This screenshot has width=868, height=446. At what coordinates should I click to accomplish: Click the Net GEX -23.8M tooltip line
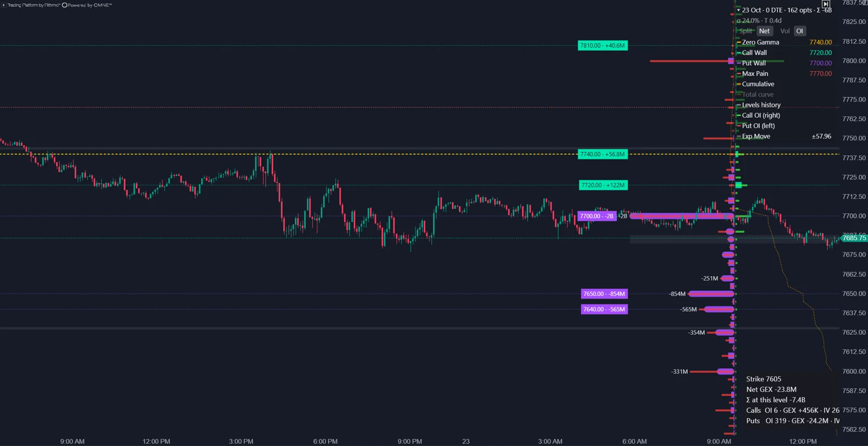tap(771, 390)
